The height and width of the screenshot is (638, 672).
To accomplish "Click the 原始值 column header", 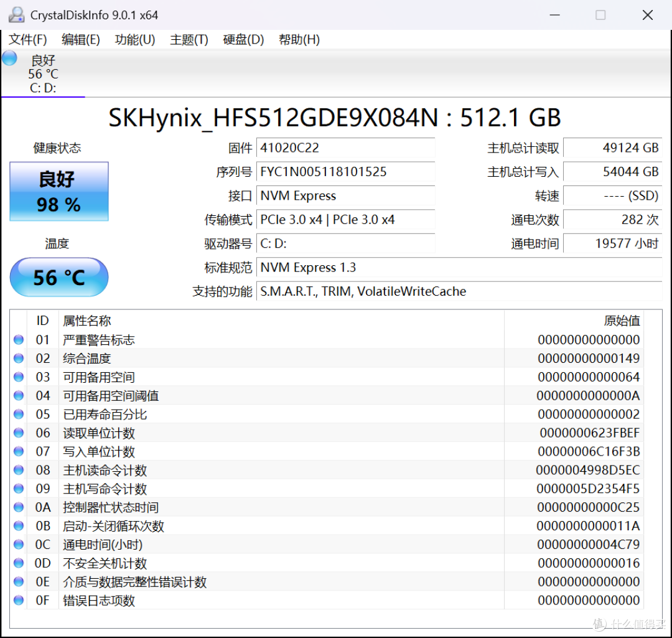I will [574, 321].
